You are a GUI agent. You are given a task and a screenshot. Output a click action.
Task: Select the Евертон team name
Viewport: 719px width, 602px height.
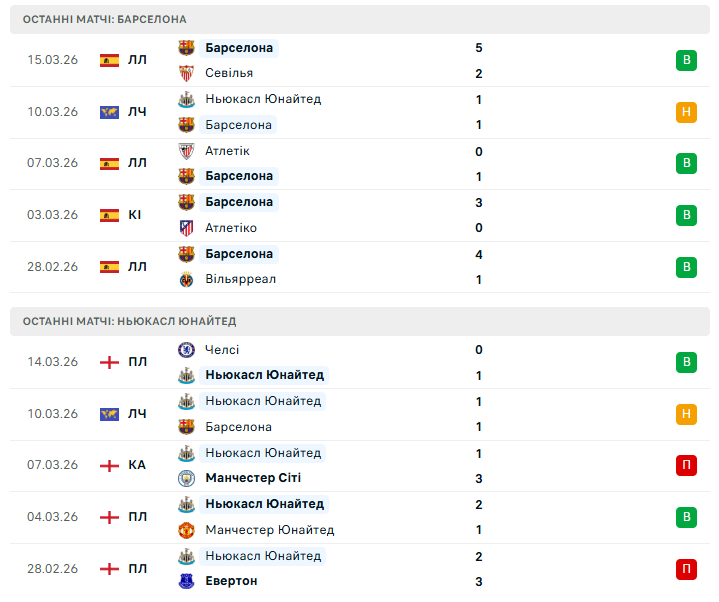tap(231, 581)
